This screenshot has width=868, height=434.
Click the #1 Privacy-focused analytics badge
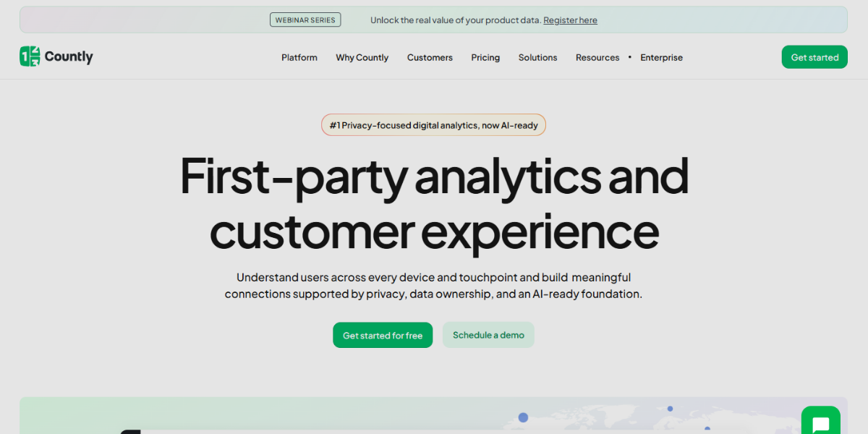tap(433, 125)
